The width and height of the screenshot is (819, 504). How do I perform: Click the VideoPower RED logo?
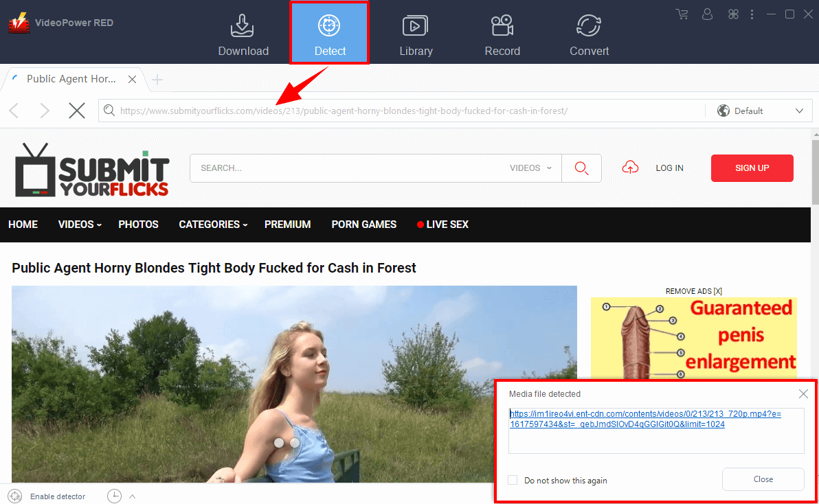click(19, 23)
